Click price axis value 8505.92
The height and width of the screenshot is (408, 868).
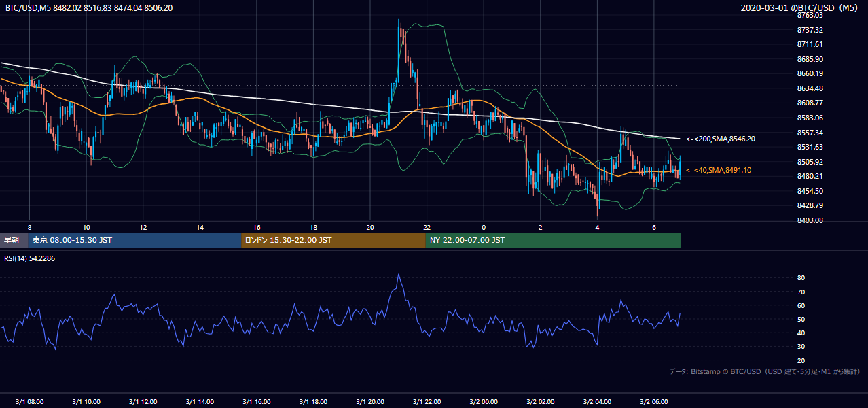(x=810, y=162)
